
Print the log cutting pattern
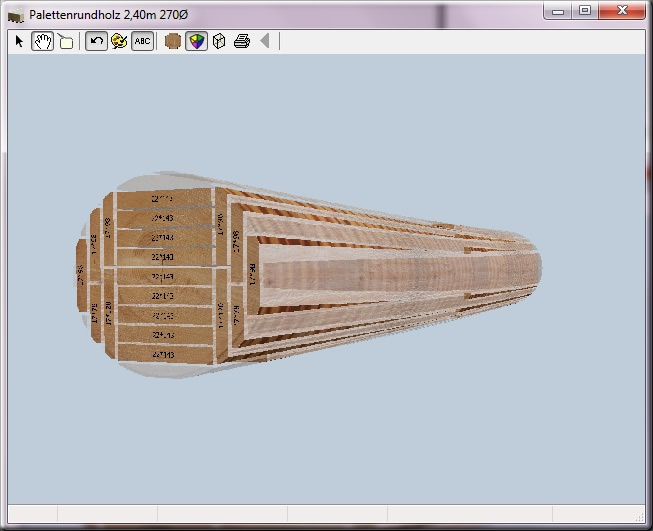click(x=242, y=41)
